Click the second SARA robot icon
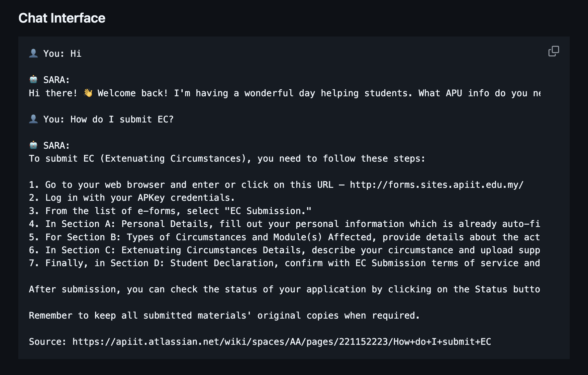 pos(33,145)
